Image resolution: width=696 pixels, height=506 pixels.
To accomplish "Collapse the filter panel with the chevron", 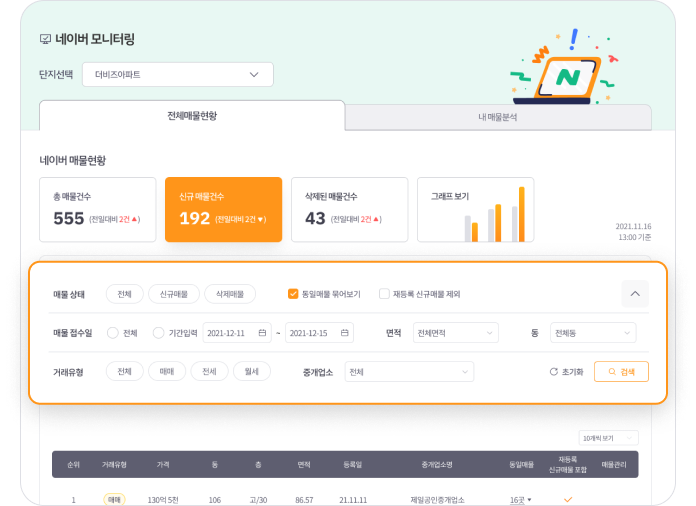I will [635, 293].
